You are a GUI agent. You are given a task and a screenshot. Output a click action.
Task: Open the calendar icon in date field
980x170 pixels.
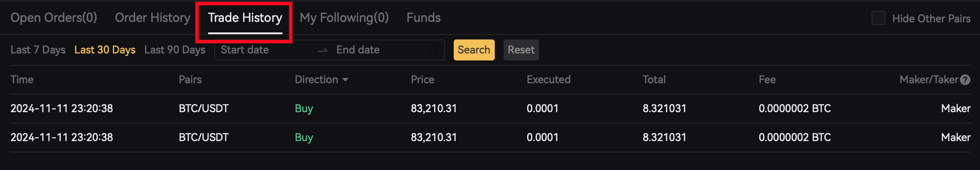432,50
